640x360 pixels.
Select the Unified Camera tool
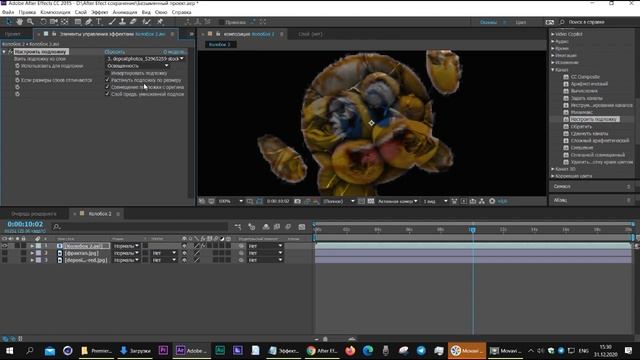(x=54, y=22)
